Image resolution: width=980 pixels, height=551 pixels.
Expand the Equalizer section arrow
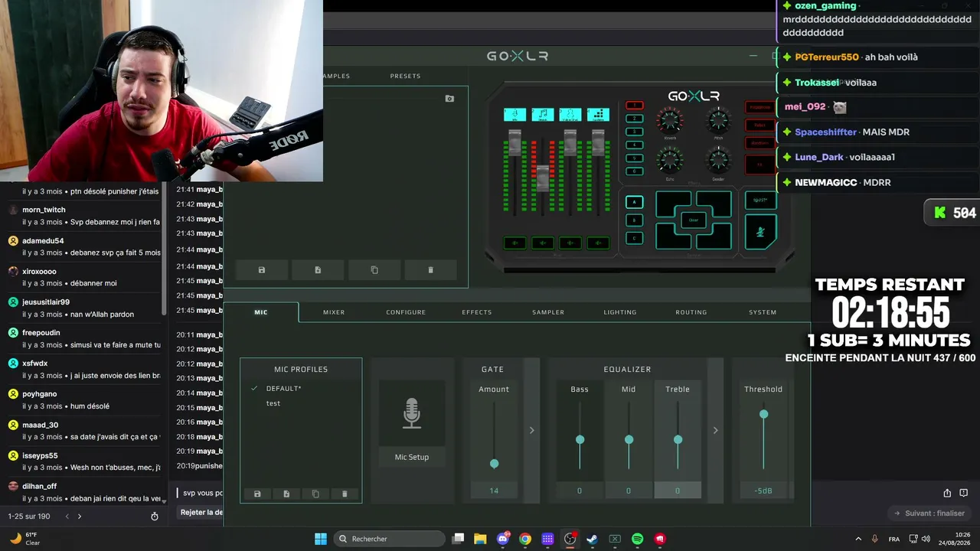point(715,430)
